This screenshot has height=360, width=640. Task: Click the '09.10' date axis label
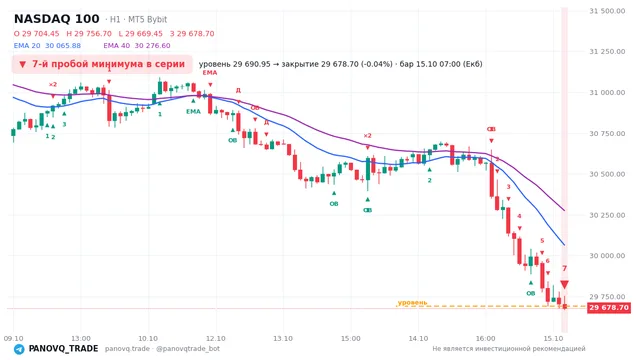tap(13, 338)
